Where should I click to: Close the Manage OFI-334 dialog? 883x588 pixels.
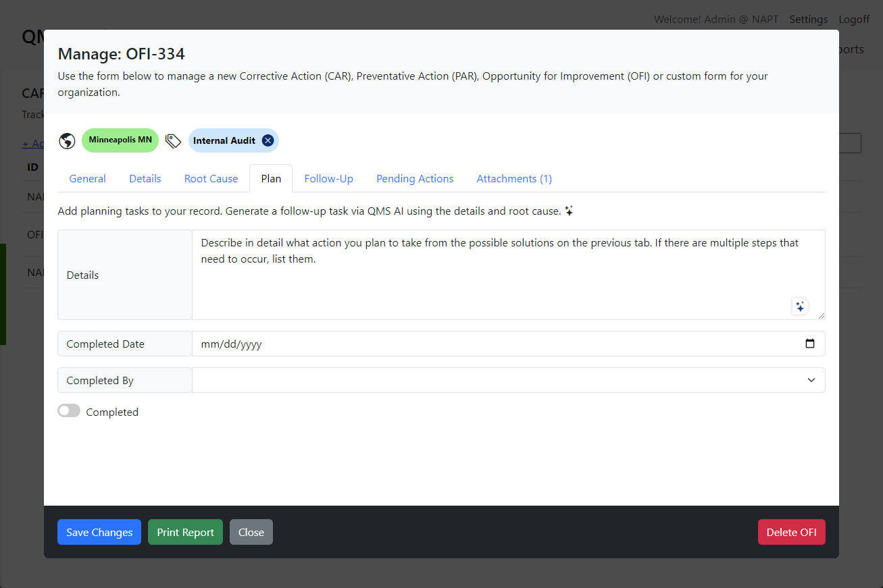(251, 532)
